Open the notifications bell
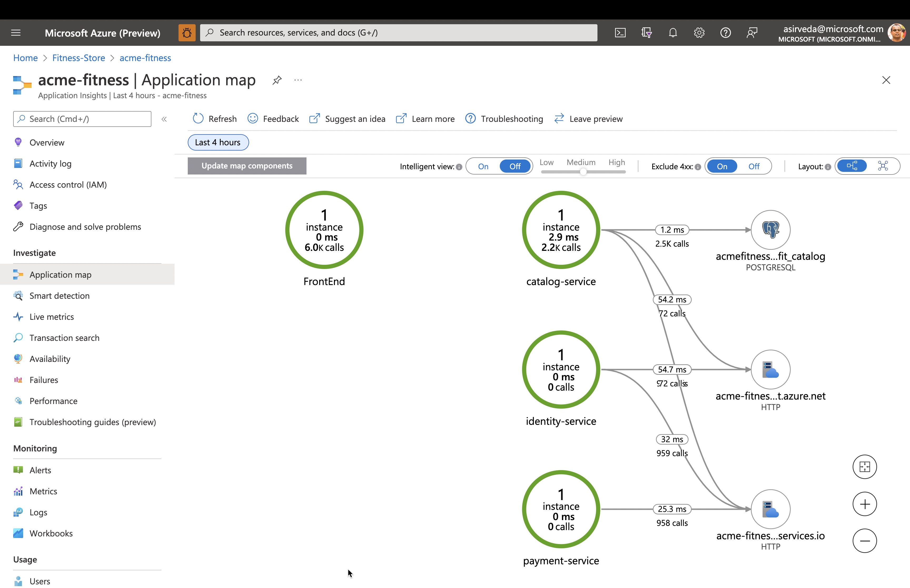 (672, 33)
